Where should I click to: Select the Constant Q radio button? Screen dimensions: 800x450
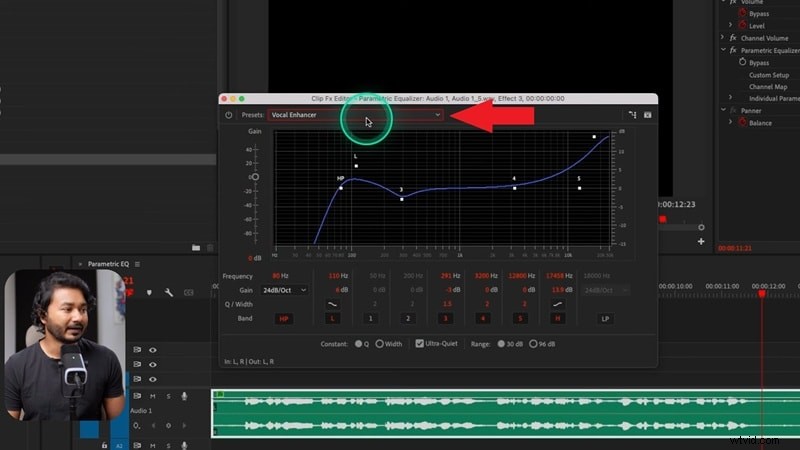tap(359, 344)
